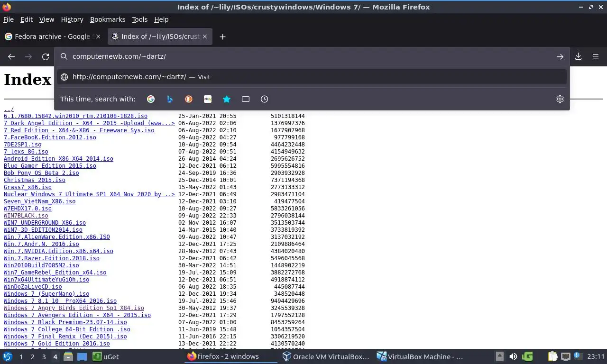Image resolution: width=607 pixels, height=364 pixels.
Task: Close the Fedora archive tab
Action: pyautogui.click(x=98, y=36)
